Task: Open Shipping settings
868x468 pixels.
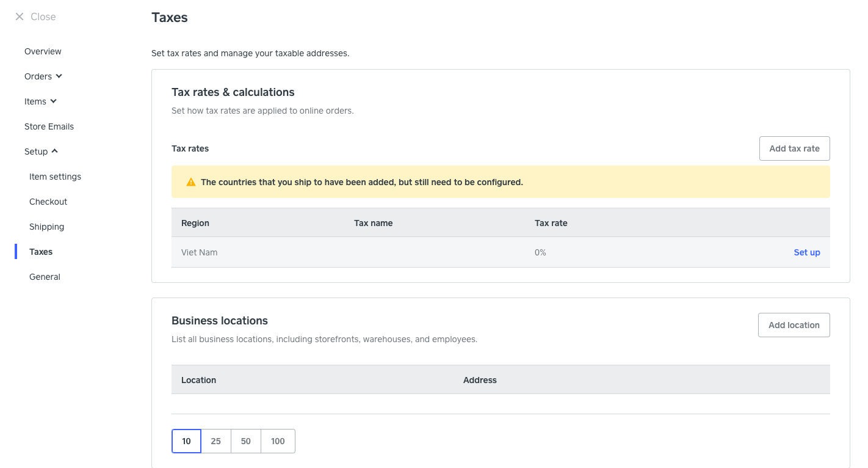Action: click(46, 227)
